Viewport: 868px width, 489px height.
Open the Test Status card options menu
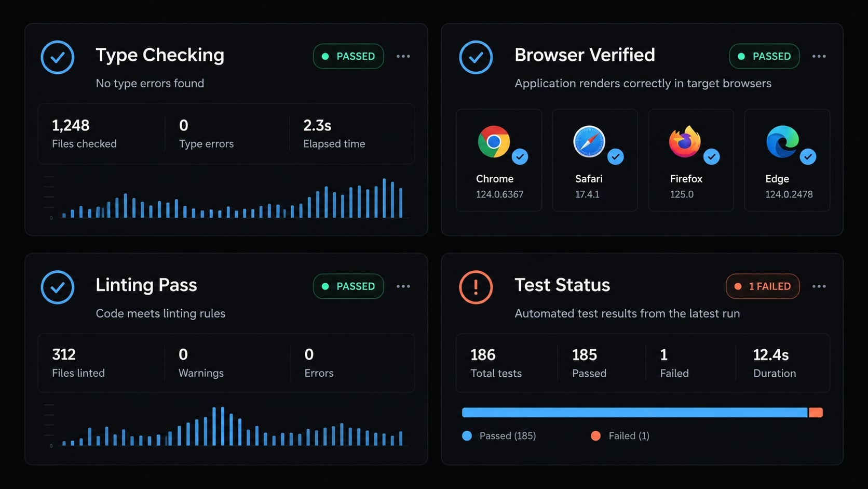click(x=819, y=286)
